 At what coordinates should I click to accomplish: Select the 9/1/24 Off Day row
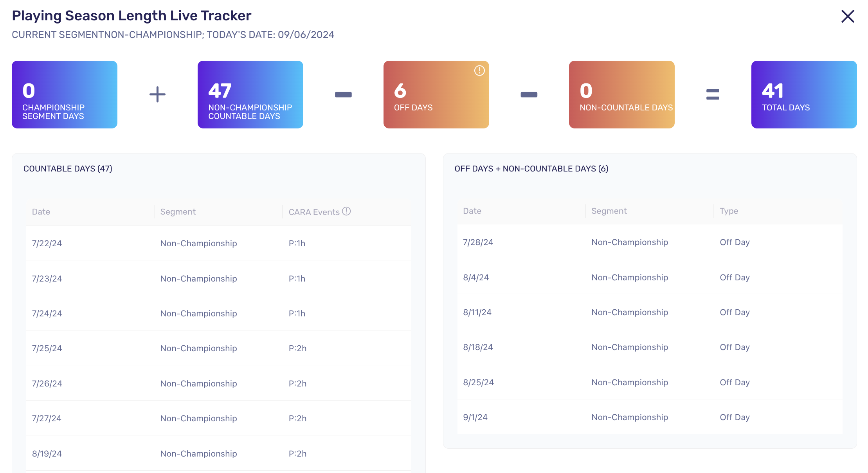coord(650,417)
